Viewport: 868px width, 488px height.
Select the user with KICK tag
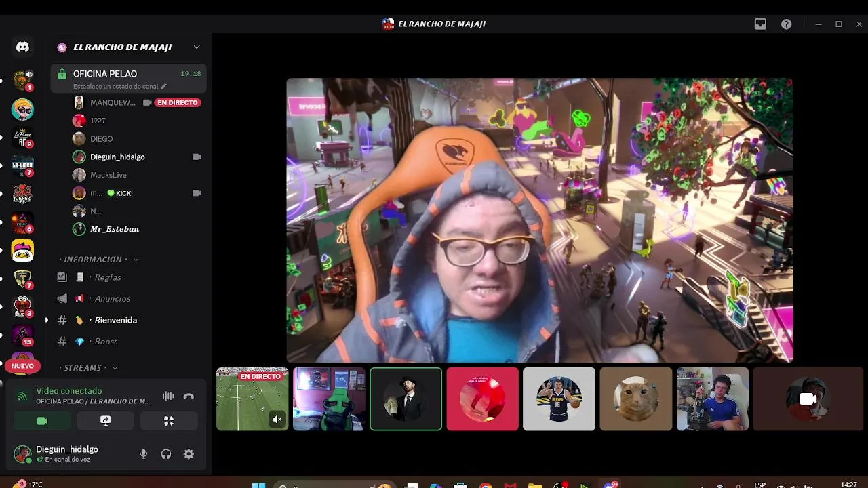(x=111, y=193)
